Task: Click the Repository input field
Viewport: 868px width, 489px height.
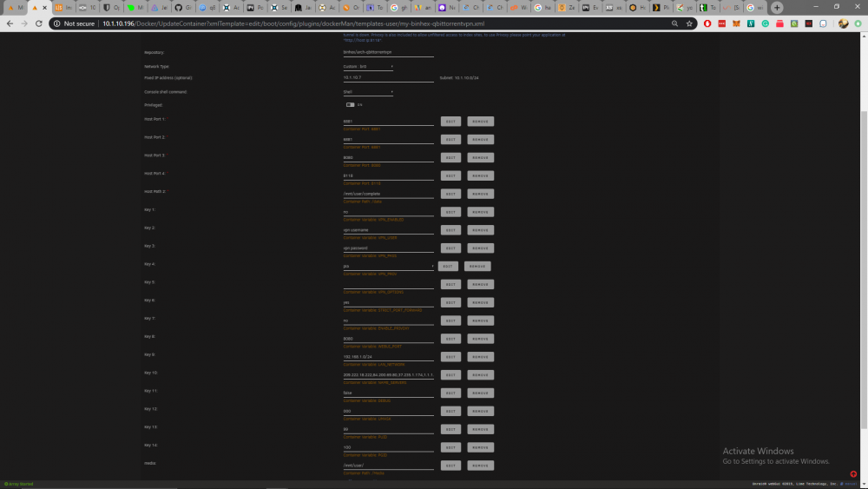Action: 389,53
